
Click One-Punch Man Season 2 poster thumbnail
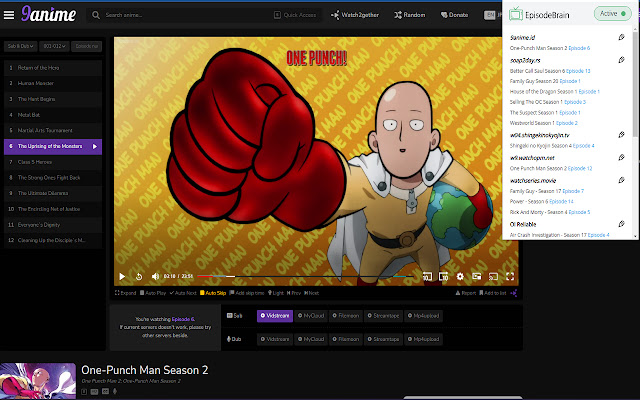coord(38,380)
